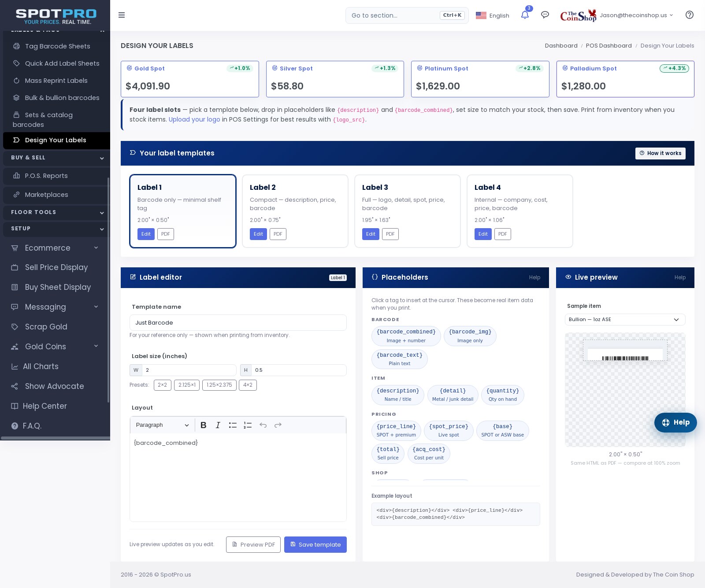This screenshot has height=588, width=705.
Task: Toggle bold formatting in Layout editor
Action: [x=203, y=425]
